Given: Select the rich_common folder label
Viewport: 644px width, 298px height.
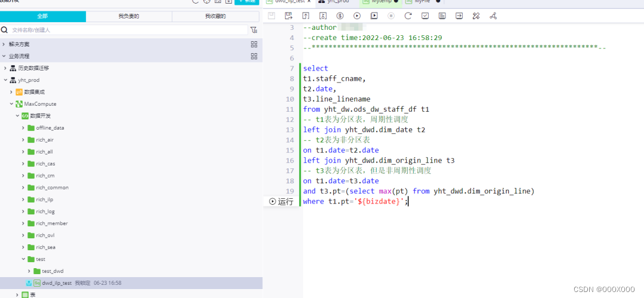Looking at the screenshot, I should (52, 188).
